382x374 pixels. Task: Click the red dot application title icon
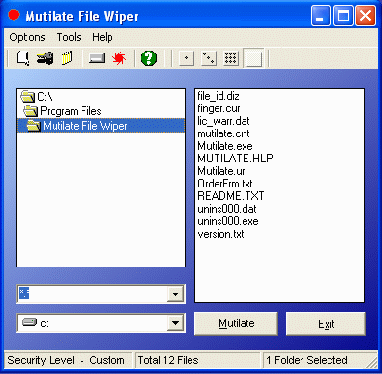pyautogui.click(x=14, y=15)
